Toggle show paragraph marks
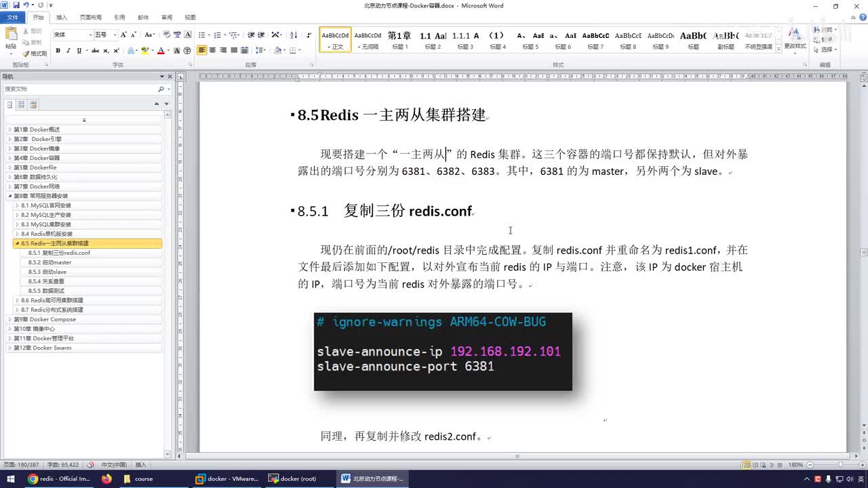Screen dimensions: 868x488 coord(309,35)
